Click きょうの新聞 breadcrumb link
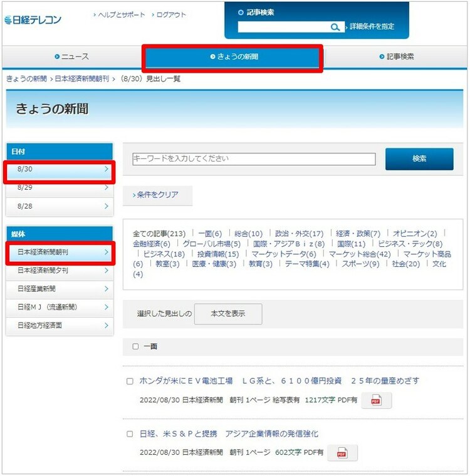The width and height of the screenshot is (470, 476). (27, 79)
